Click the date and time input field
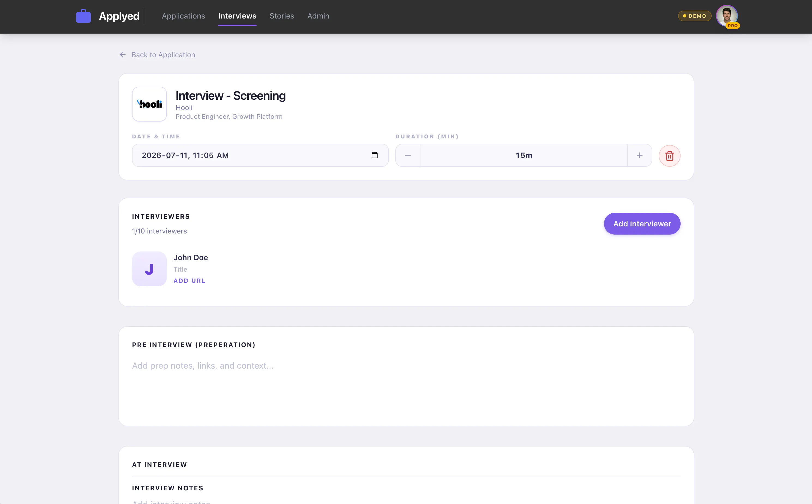 tap(260, 155)
